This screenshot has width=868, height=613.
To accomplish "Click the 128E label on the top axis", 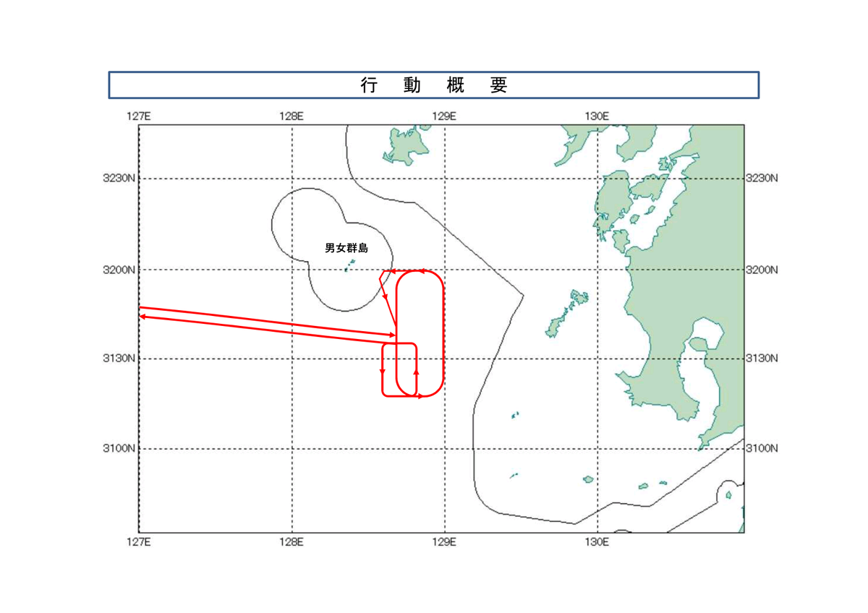I will (x=292, y=116).
